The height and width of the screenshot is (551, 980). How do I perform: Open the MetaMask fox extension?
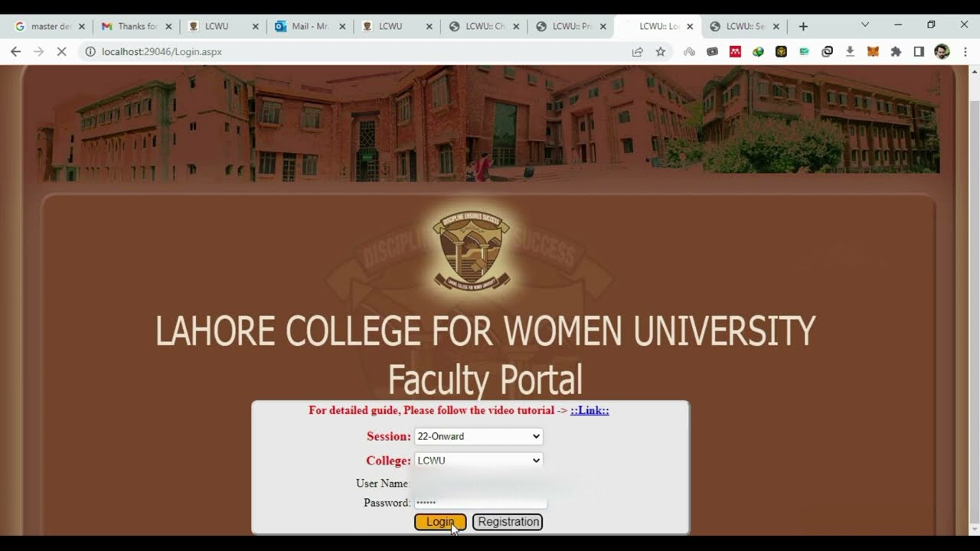pos(873,51)
